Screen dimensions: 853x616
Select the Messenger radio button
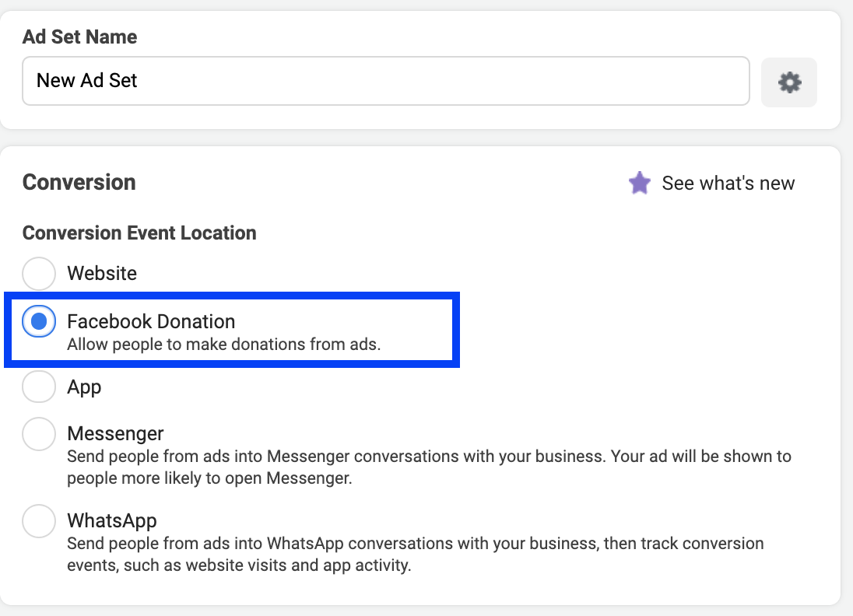pyautogui.click(x=39, y=434)
